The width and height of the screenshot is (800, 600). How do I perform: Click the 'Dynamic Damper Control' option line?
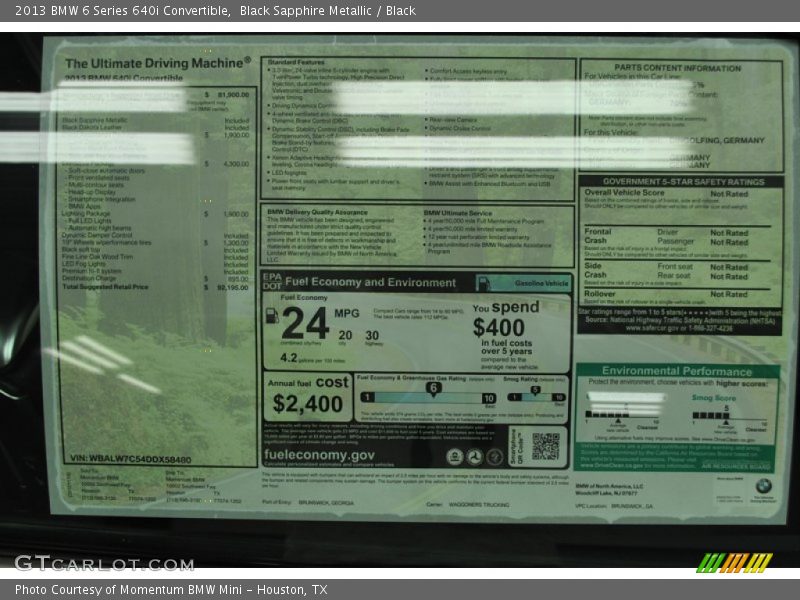tap(97, 235)
